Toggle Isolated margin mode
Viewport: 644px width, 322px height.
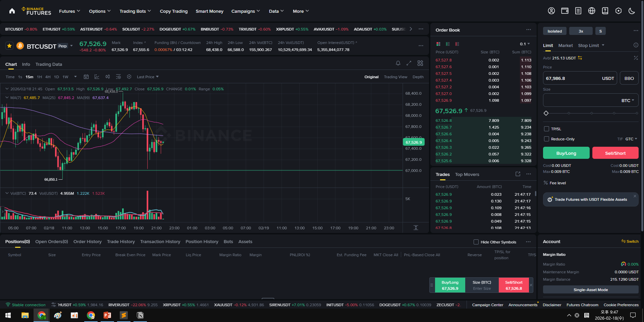point(555,31)
